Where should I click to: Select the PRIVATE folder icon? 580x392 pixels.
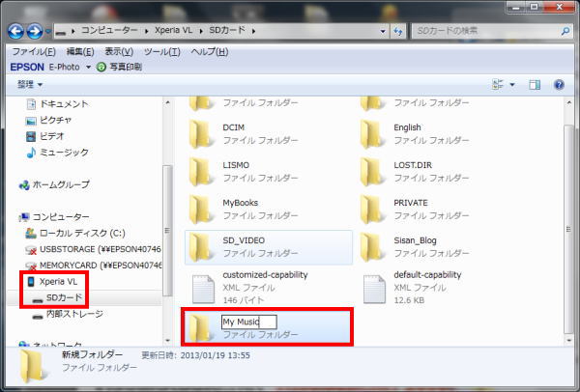pyautogui.click(x=372, y=210)
